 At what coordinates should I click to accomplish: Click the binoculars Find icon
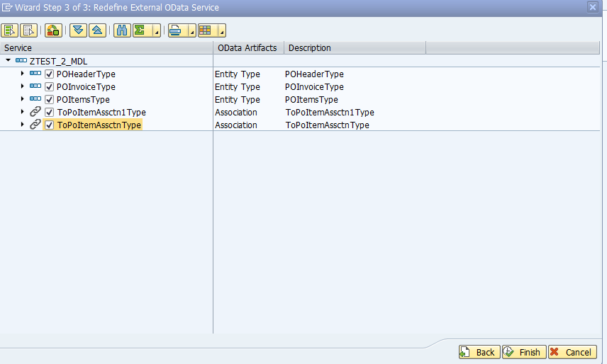tap(121, 30)
